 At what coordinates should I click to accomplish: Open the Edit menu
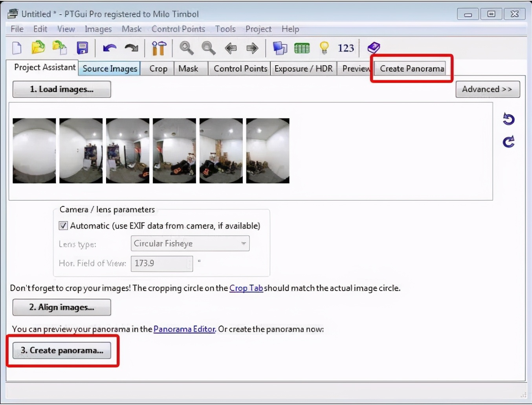point(40,29)
